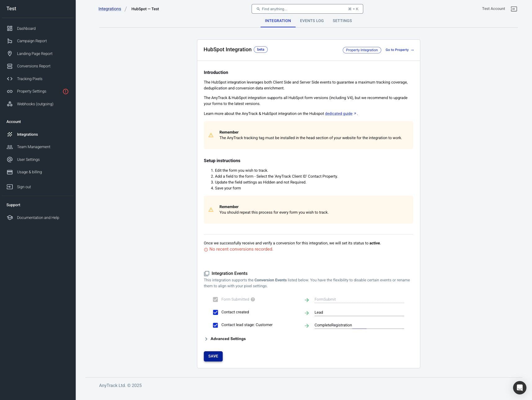532x400 pixels.
Task: Click the red alert icon beside Property Settings
Action: point(65,91)
